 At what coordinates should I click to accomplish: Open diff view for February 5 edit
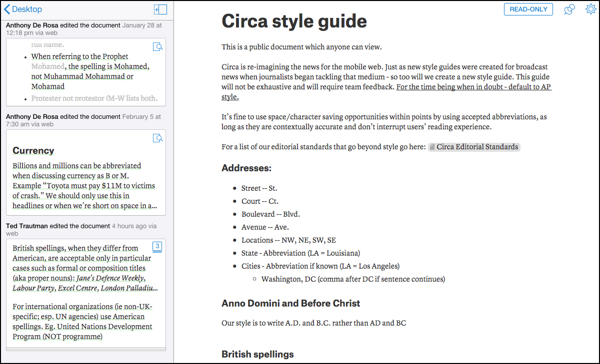(x=158, y=138)
